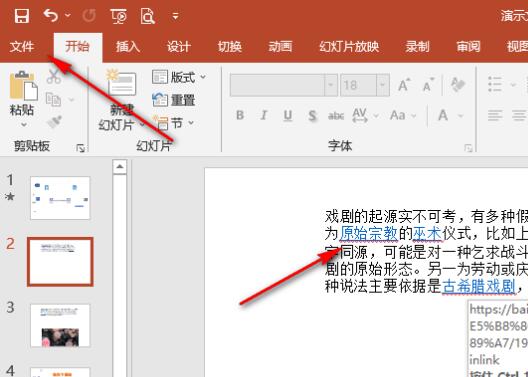The height and width of the screenshot is (377, 528).
Task: Switch to the 插入 ribbon tab
Action: (x=128, y=47)
